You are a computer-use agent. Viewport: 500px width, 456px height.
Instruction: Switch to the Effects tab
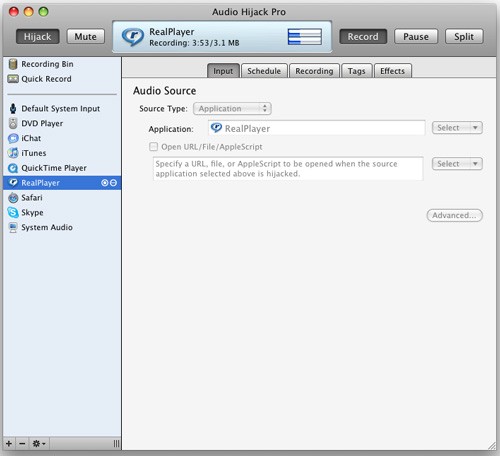pos(393,71)
